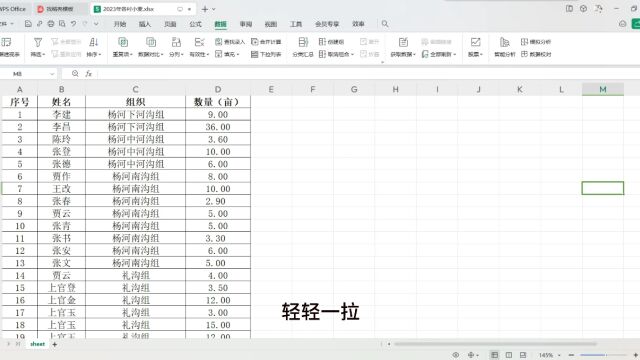Select column header D
This screenshot has width=640, height=360.
tap(218, 89)
